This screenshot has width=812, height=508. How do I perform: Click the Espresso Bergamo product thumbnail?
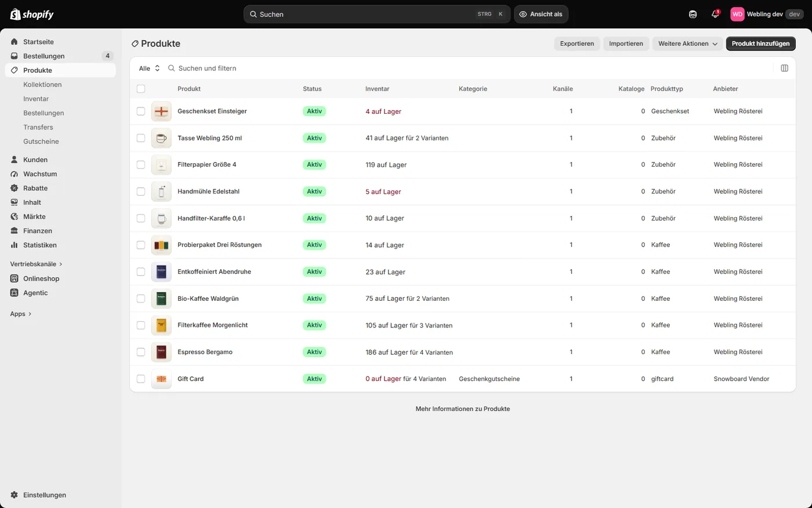(x=161, y=352)
